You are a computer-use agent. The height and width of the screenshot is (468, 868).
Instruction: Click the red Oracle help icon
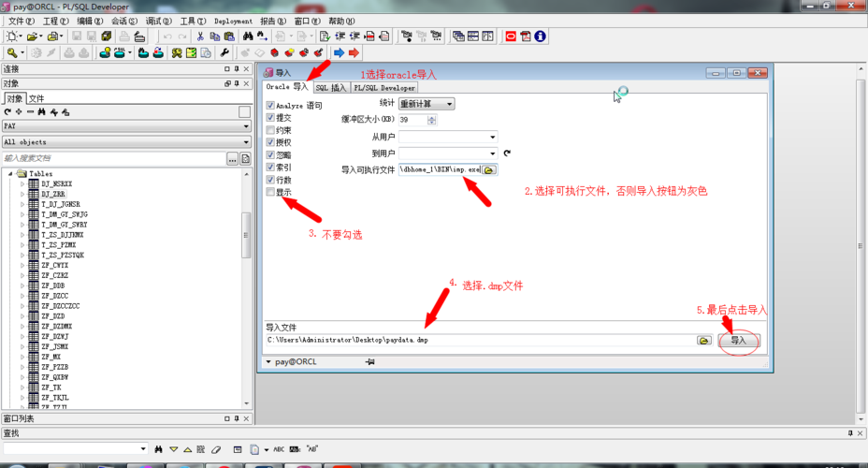(x=511, y=37)
